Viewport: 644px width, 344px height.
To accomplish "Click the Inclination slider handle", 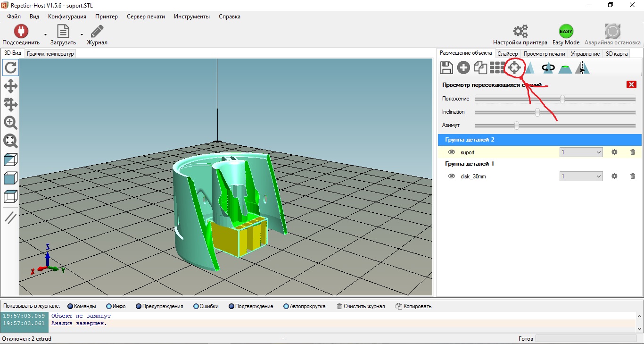I will 537,112.
